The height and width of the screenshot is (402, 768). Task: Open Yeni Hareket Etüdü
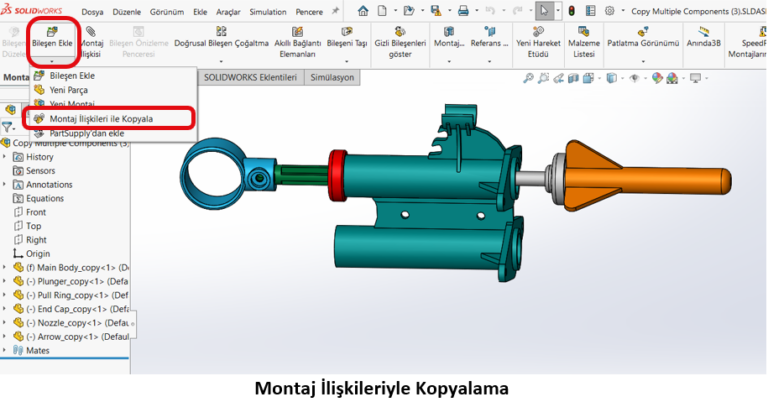(x=537, y=34)
